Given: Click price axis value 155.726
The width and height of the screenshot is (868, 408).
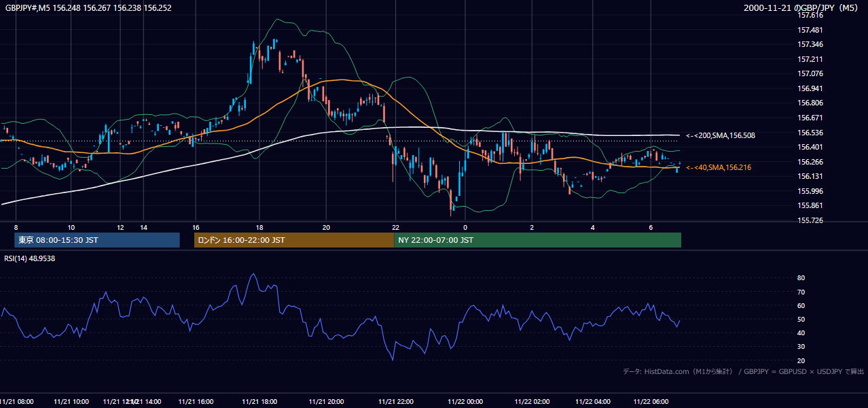Looking at the screenshot, I should pyautogui.click(x=811, y=220).
